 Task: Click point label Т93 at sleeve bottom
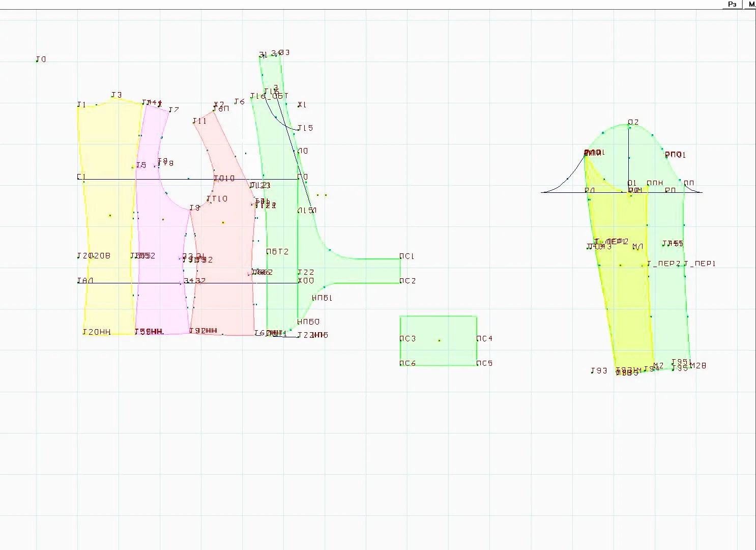tap(599, 371)
